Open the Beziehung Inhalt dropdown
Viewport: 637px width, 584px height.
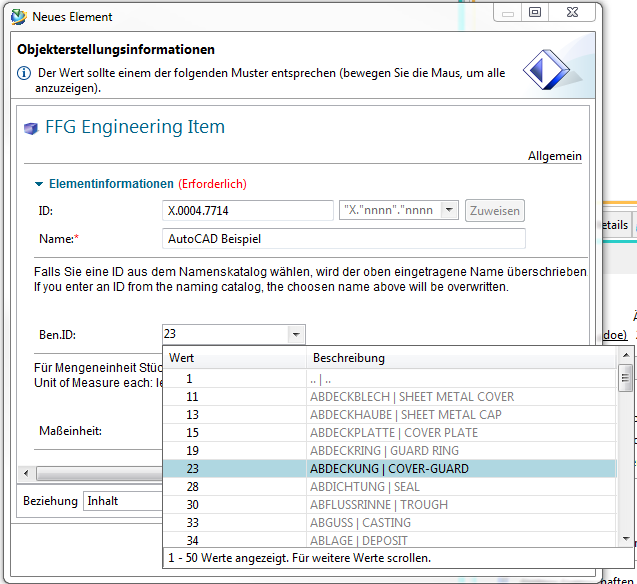122,500
